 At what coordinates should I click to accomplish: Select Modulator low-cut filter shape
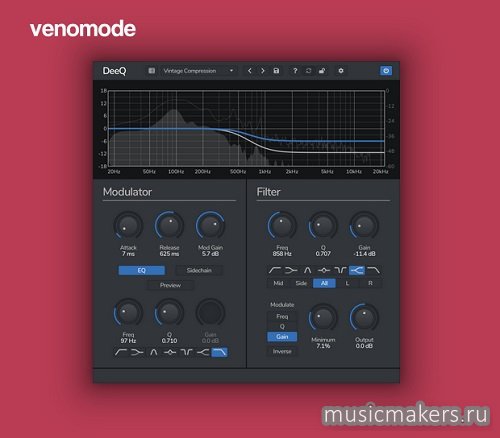point(120,352)
